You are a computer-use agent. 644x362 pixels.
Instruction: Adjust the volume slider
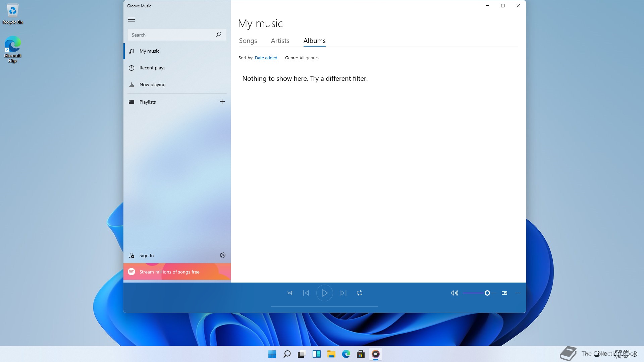click(480, 293)
